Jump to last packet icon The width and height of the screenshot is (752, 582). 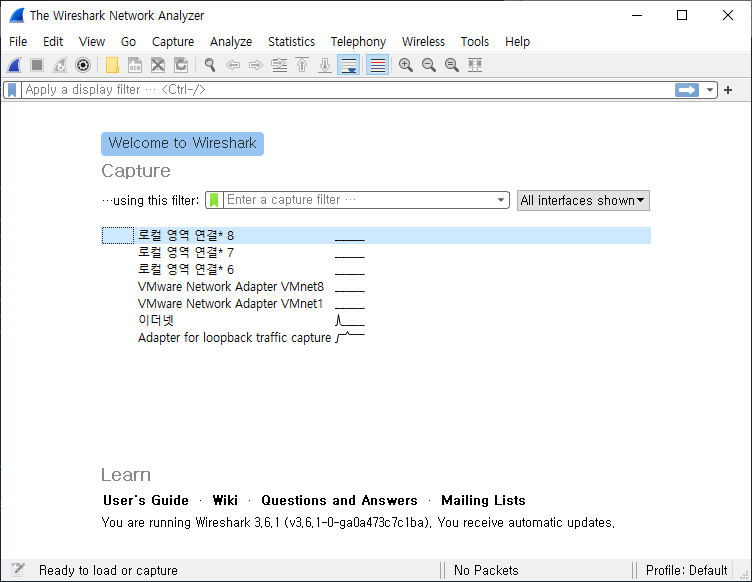point(325,65)
